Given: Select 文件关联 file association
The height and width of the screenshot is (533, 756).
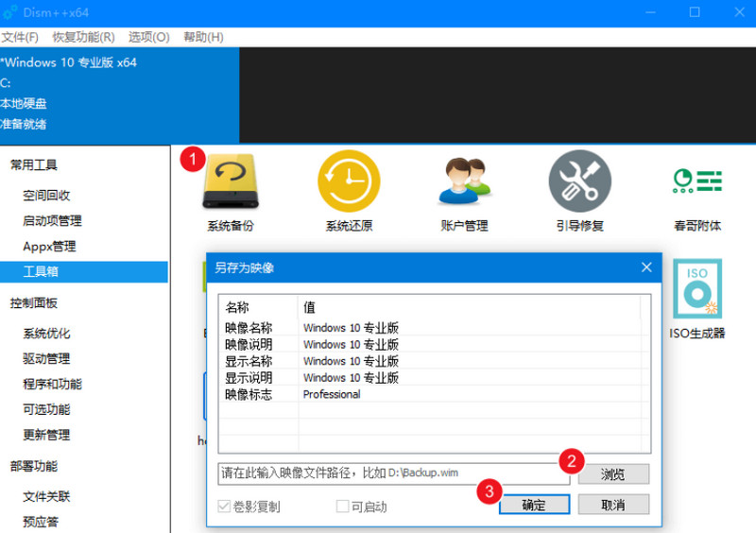Looking at the screenshot, I should (x=46, y=496).
